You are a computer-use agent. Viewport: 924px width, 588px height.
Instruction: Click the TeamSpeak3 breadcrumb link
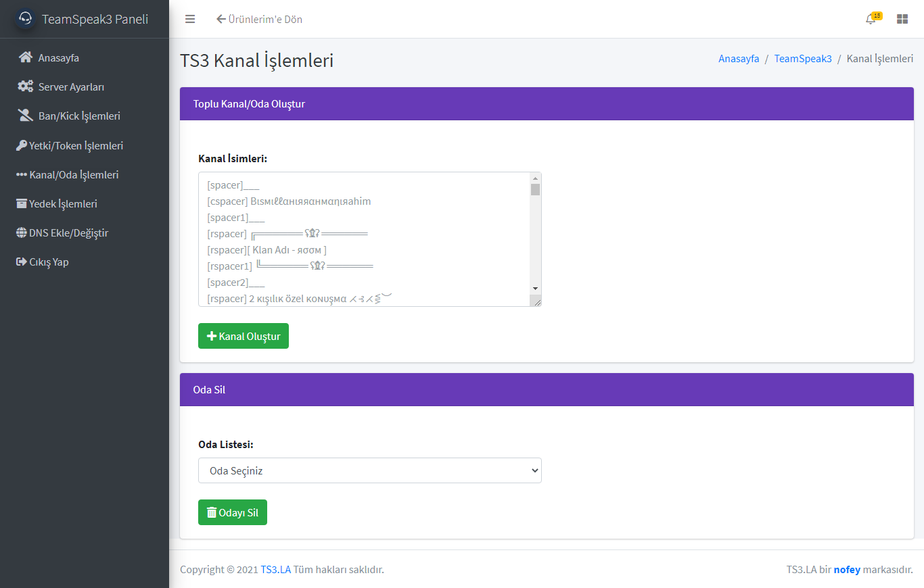click(803, 59)
